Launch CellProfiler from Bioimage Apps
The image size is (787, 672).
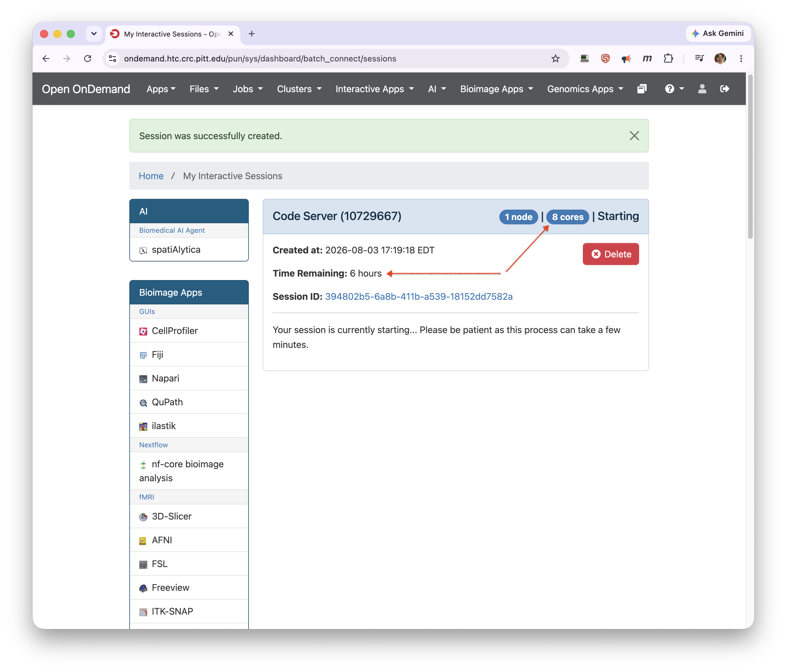pos(189,331)
